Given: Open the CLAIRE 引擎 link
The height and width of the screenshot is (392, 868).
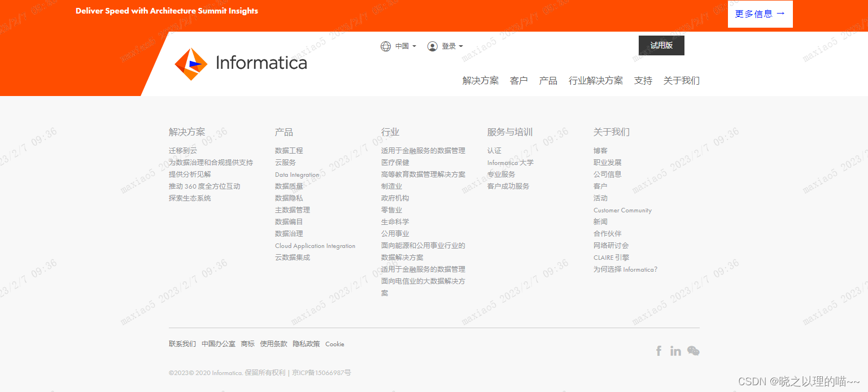Looking at the screenshot, I should tap(611, 257).
